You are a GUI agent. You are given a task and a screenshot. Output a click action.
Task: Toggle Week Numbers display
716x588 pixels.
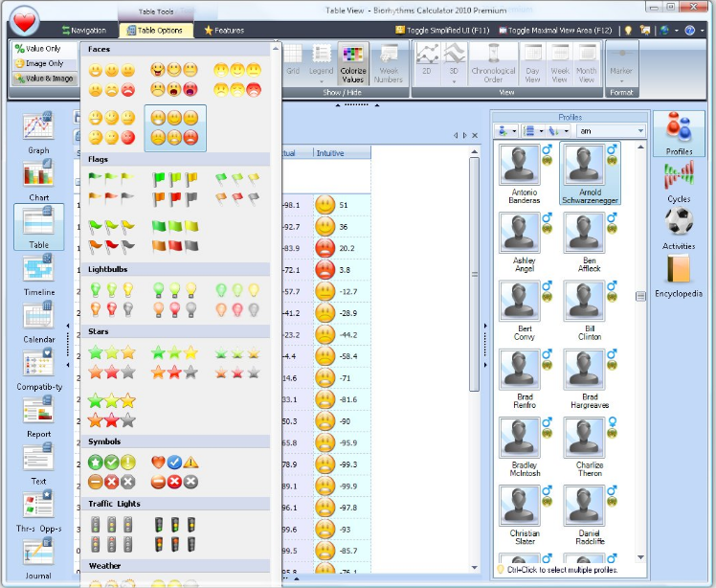coord(388,64)
